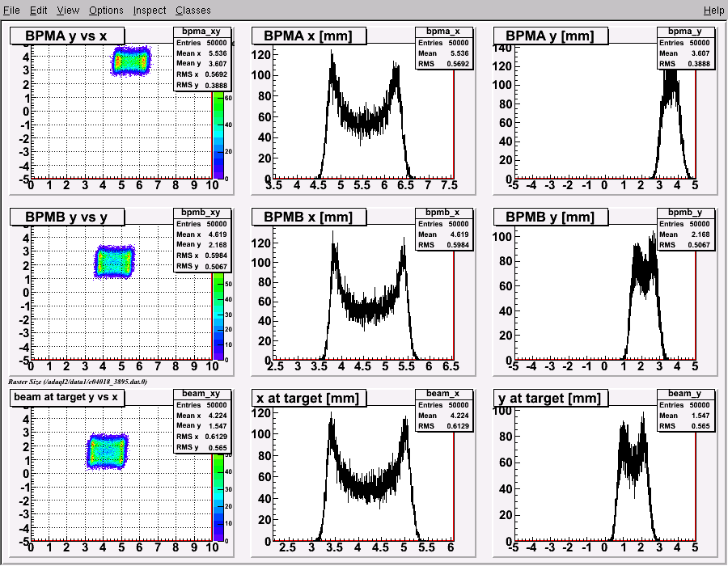This screenshot has width=728, height=566.
Task: Click 'RMS y 0.3888' in bpma_xy stats
Action: 201,85
